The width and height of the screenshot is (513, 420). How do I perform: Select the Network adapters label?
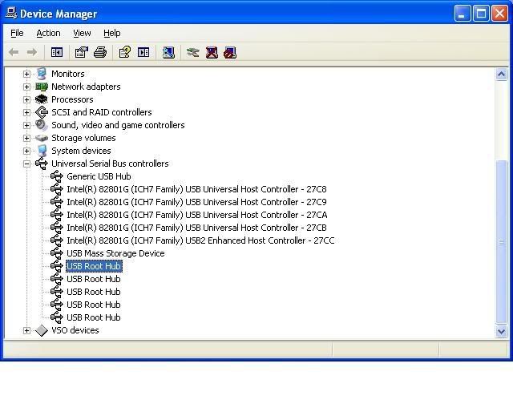click(86, 87)
